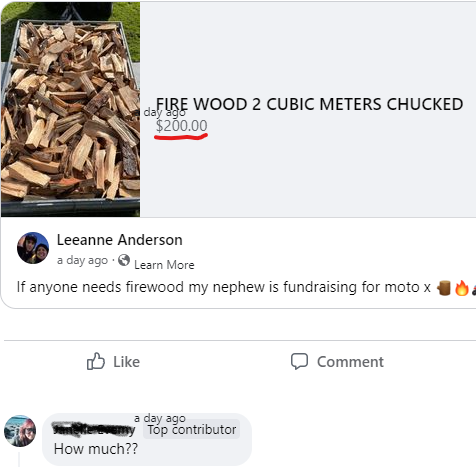Click the Learn More link

(x=164, y=265)
